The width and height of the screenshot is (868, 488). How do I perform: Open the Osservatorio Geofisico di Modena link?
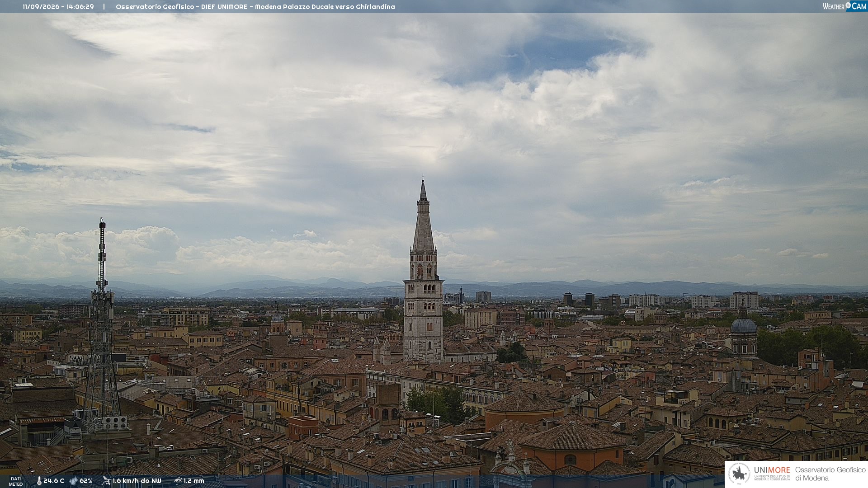(830, 474)
